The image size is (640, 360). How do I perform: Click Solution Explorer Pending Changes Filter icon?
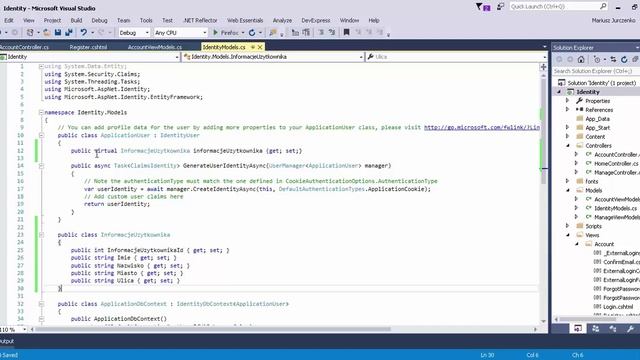point(597,60)
